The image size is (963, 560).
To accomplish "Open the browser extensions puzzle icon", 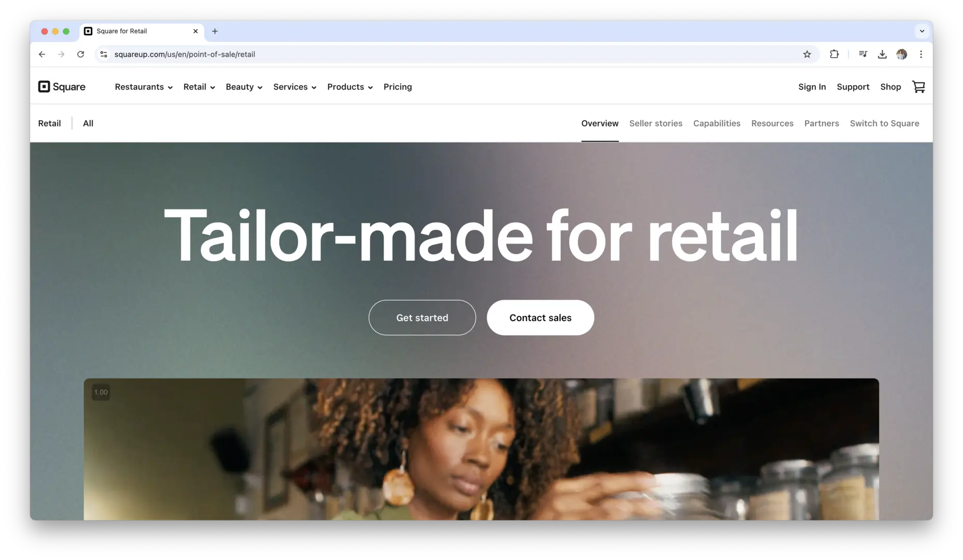I will tap(834, 54).
